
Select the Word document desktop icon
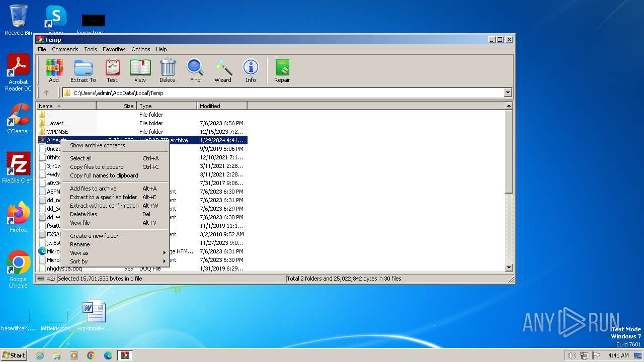[x=94, y=316]
